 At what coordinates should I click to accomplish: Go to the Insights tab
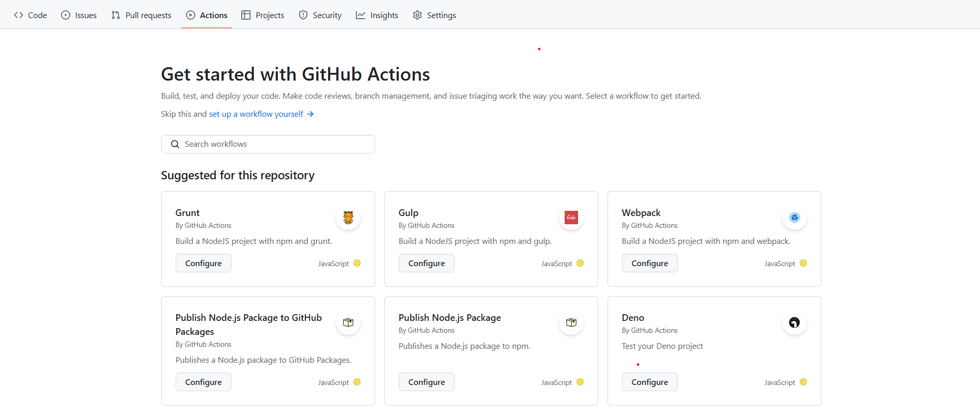[377, 16]
